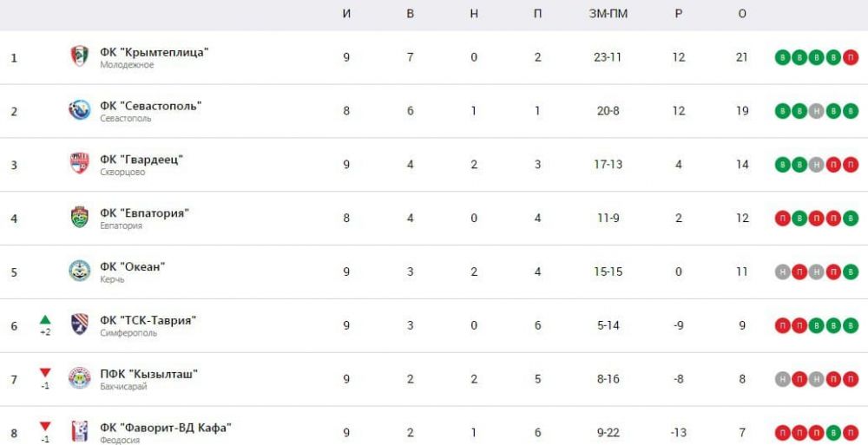Click red down arrow beside Kyzyltash

(45, 373)
